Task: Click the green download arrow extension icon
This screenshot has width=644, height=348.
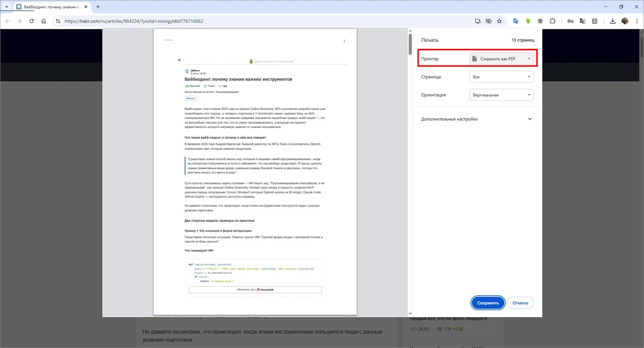Action: coord(528,21)
